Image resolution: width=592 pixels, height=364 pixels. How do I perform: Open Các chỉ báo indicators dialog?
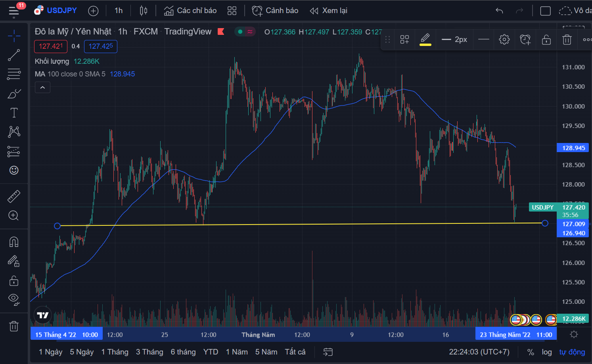[190, 11]
